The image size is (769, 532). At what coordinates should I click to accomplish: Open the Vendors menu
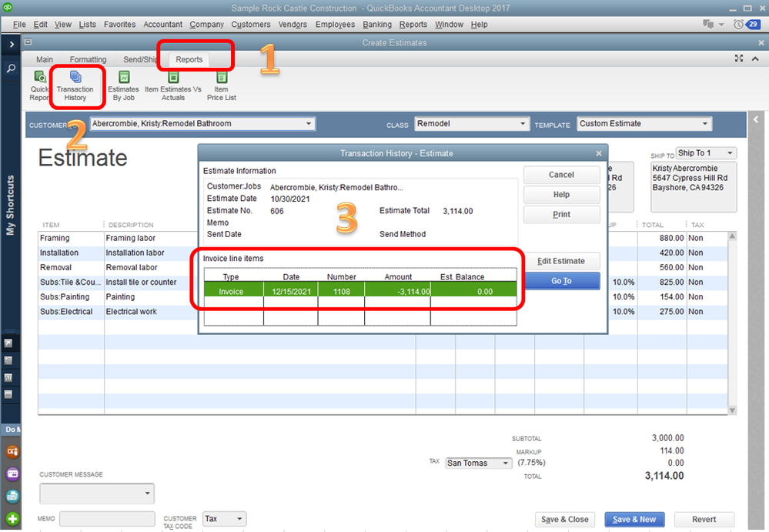(293, 24)
